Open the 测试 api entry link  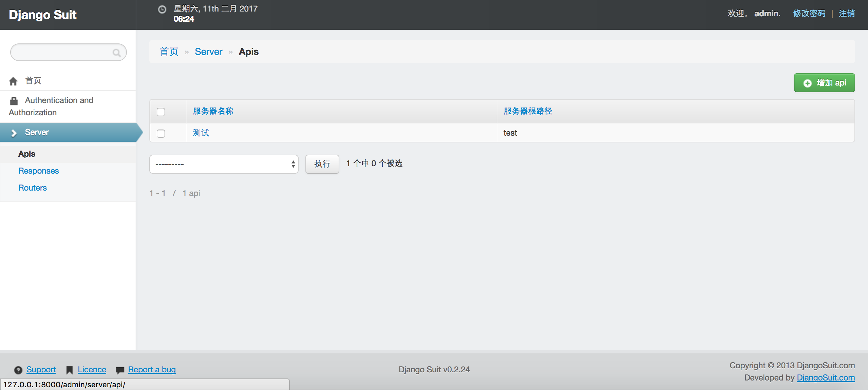coord(201,133)
